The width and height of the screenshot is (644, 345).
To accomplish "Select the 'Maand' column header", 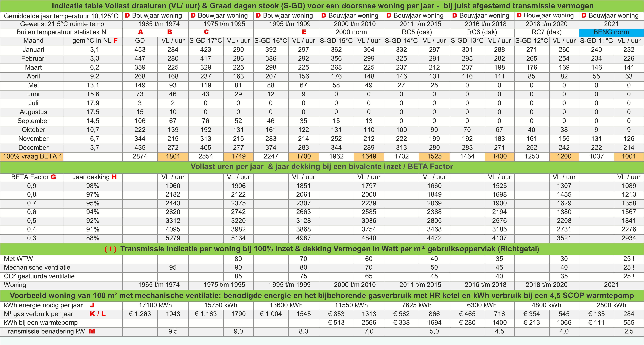I will point(32,41).
